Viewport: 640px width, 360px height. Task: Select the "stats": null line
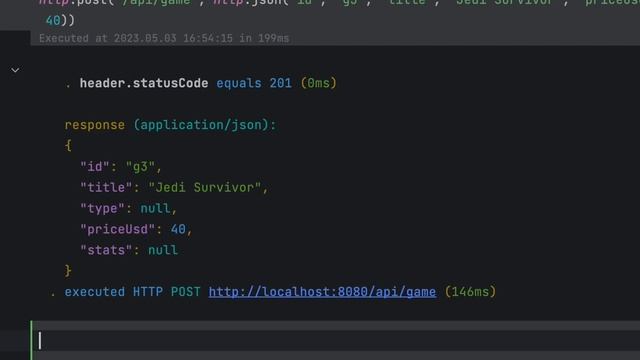pyautogui.click(x=129, y=250)
